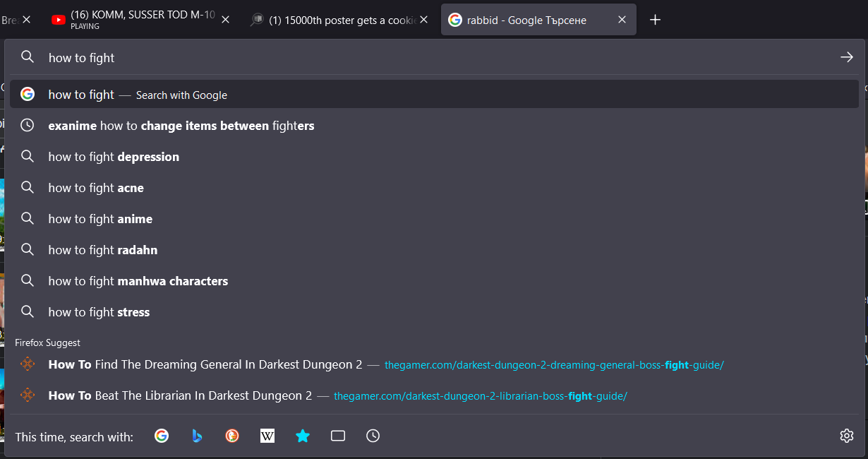Image resolution: width=868 pixels, height=459 pixels.
Task: Choose suggestion 'how to fight acne'
Action: 434,188
